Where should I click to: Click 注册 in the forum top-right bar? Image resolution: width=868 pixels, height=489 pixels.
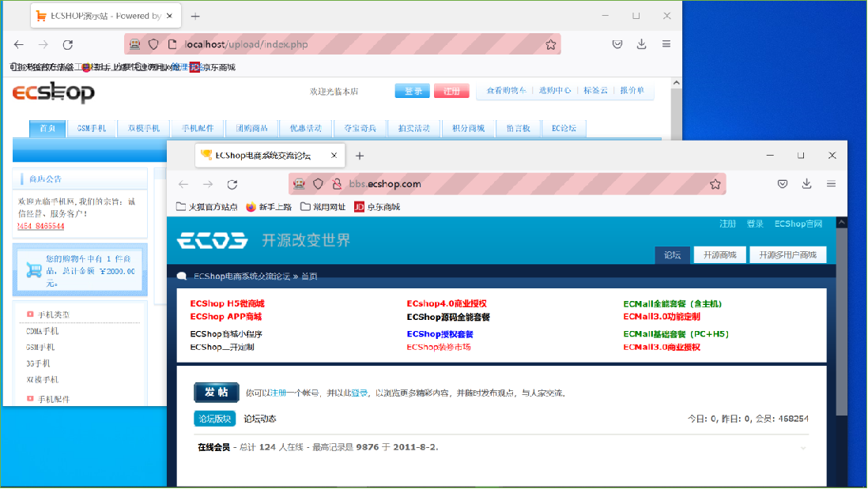click(x=727, y=224)
